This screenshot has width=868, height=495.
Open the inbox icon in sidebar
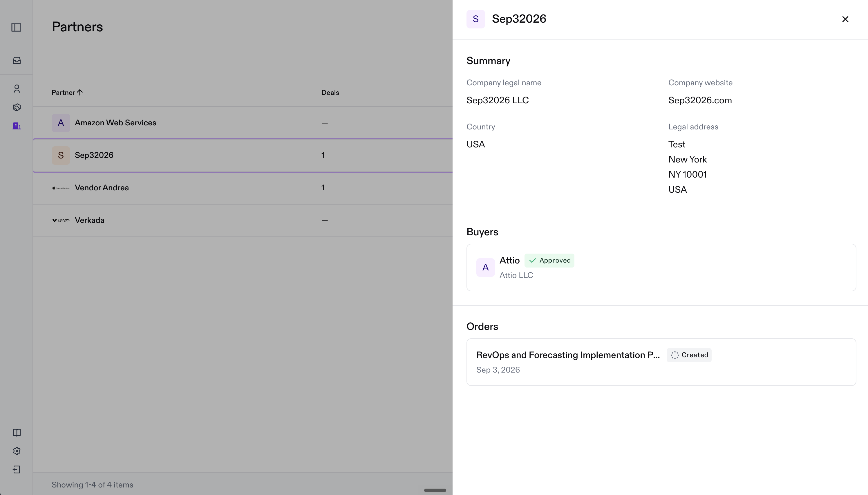(17, 60)
